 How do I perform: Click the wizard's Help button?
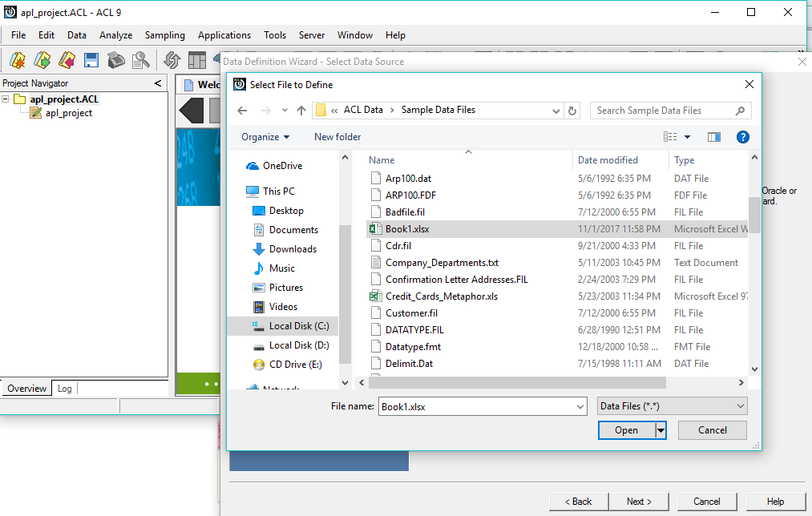coord(775,502)
